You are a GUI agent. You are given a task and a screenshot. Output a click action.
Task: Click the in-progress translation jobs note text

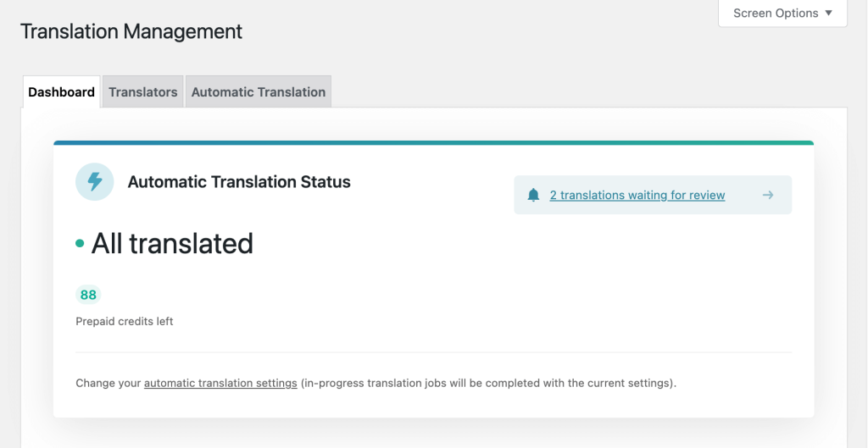pyautogui.click(x=489, y=383)
